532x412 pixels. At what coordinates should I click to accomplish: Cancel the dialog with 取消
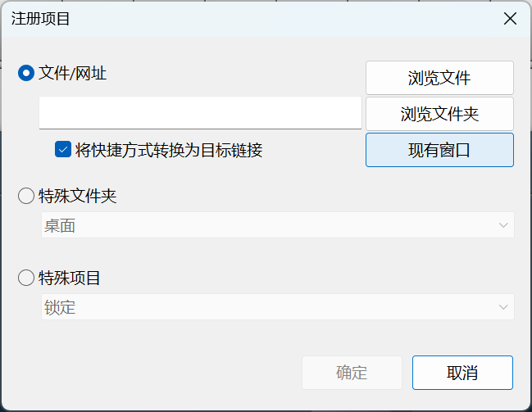(462, 373)
